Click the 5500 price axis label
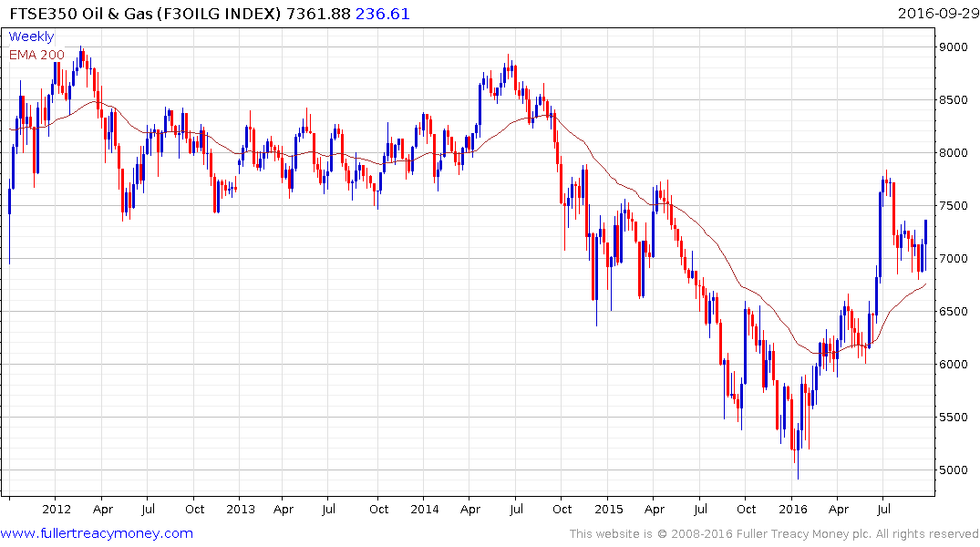 (x=954, y=417)
